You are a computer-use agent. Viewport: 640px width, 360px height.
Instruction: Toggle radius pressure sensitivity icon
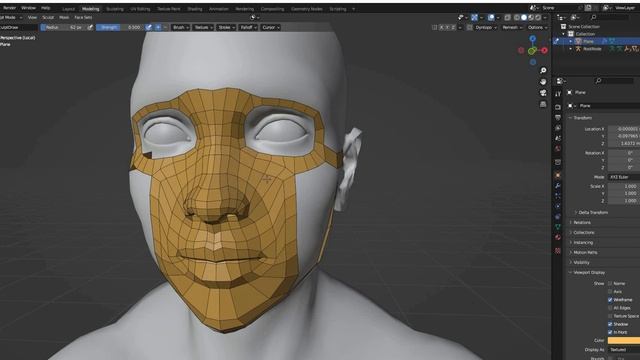[90, 27]
